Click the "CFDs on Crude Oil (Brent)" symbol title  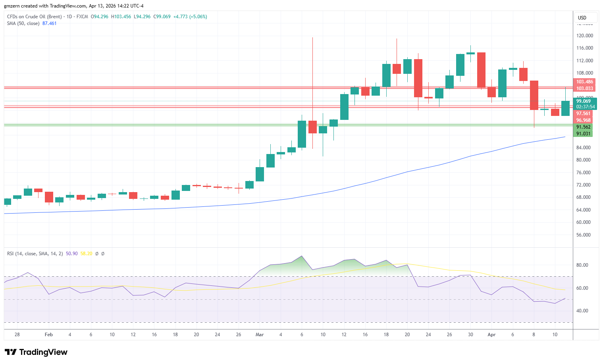pos(35,17)
